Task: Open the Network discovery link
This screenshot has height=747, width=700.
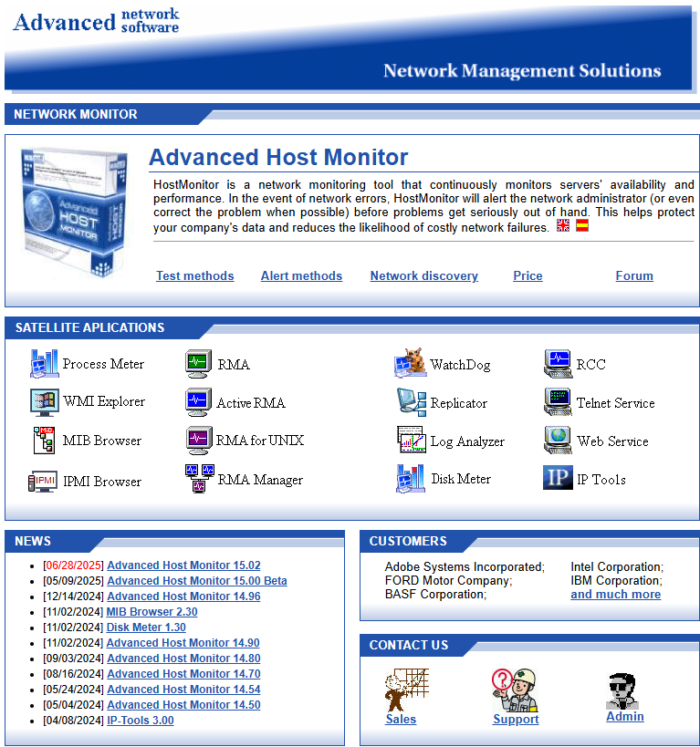Action: pos(423,275)
